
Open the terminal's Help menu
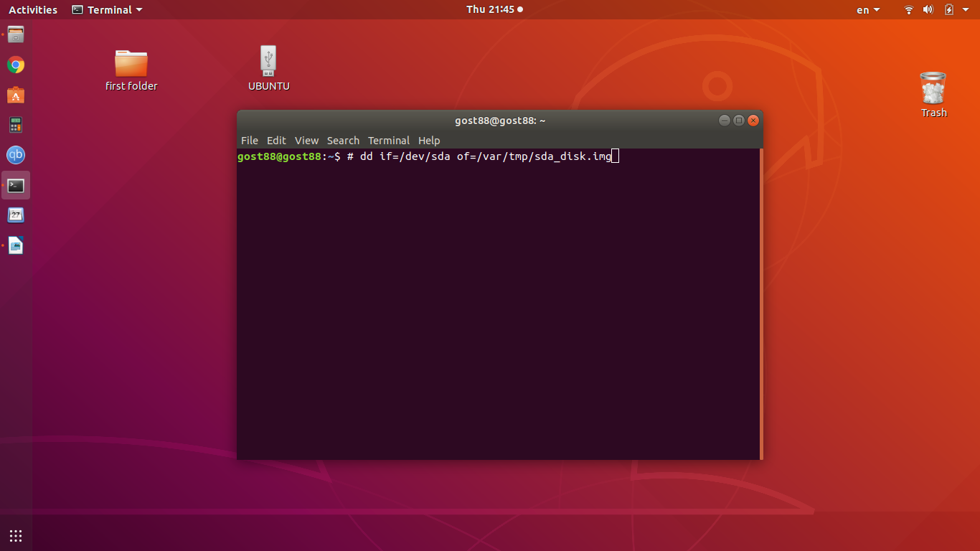pyautogui.click(x=429, y=141)
